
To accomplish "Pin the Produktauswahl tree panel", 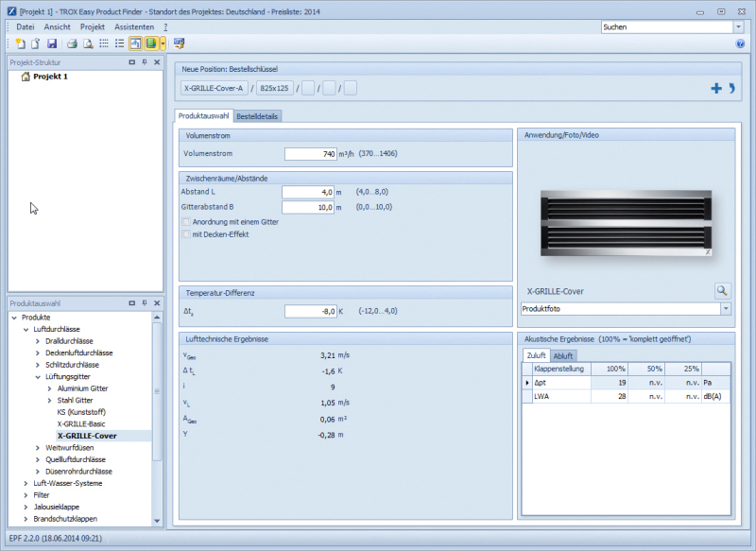I will 145,303.
